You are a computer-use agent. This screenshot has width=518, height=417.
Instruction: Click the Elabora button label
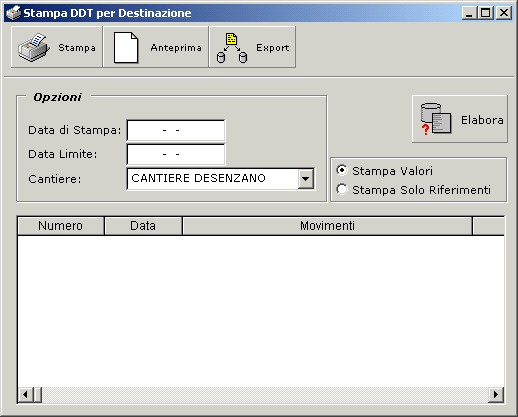pyautogui.click(x=482, y=120)
